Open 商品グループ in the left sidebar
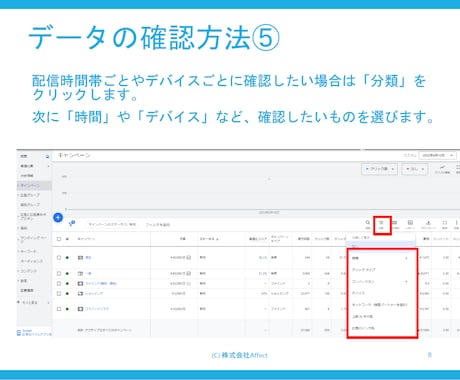This screenshot has height=380, width=460. (x=30, y=205)
